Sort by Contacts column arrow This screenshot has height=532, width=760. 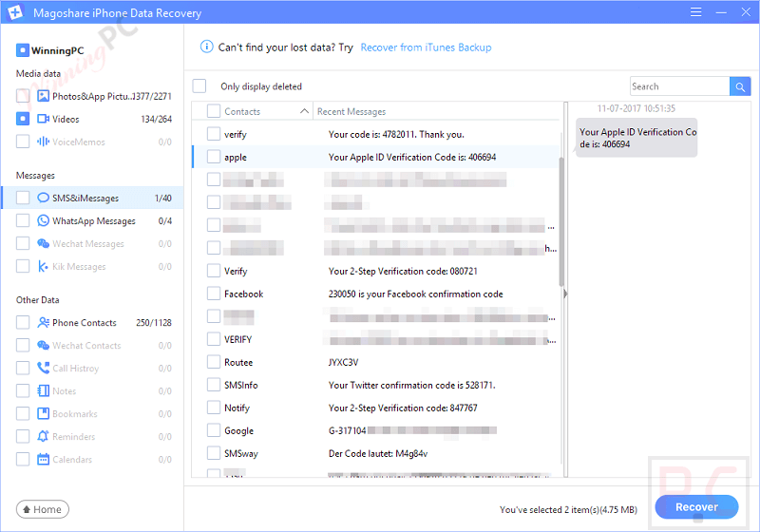(x=304, y=111)
